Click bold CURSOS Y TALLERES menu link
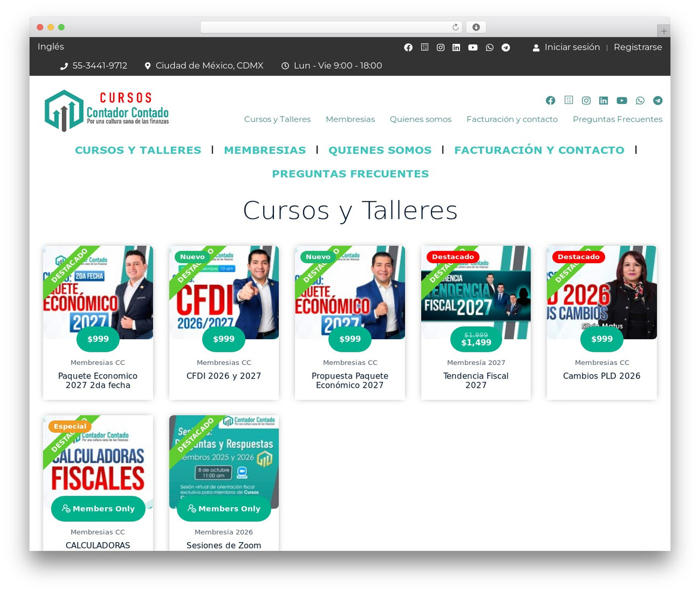This screenshot has width=700, height=593. tap(138, 150)
